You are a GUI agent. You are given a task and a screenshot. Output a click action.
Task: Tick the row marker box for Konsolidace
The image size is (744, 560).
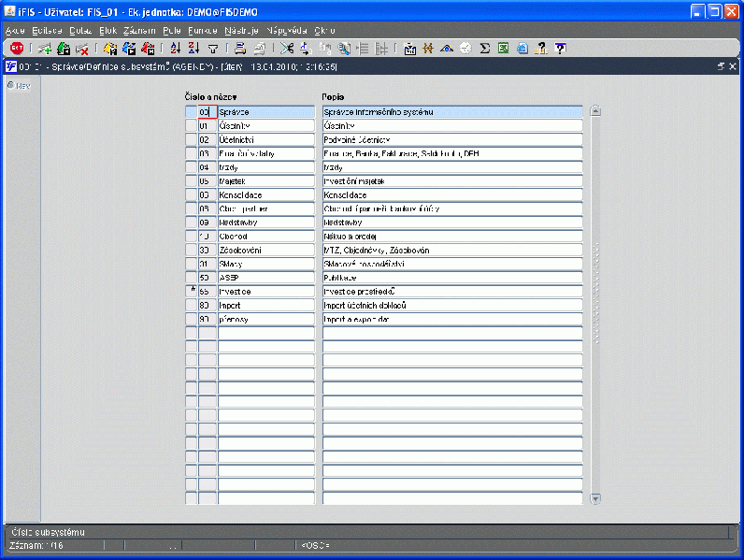[x=191, y=194]
